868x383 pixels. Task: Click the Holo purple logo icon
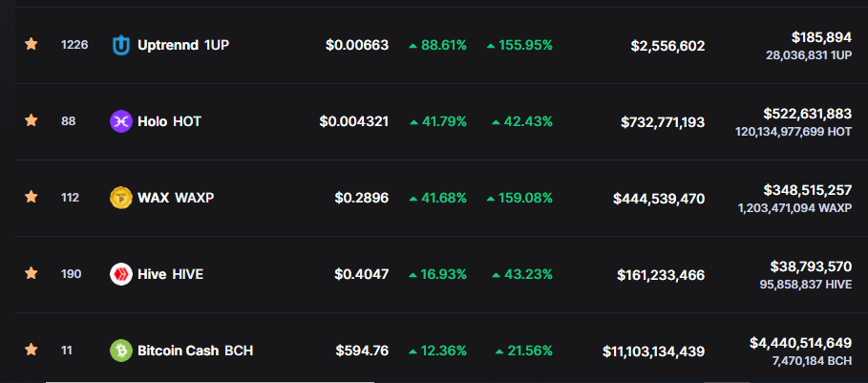120,121
